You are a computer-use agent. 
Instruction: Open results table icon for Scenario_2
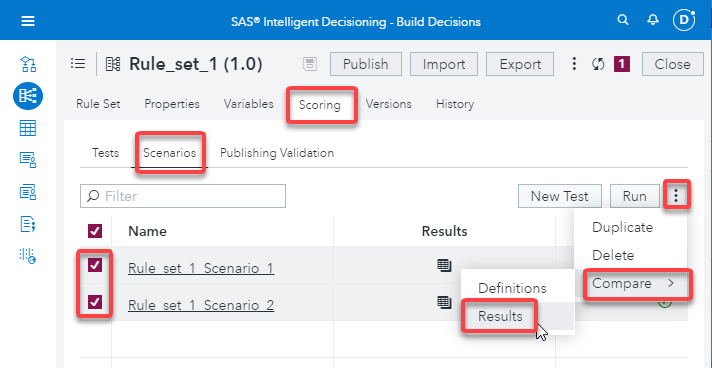445,302
